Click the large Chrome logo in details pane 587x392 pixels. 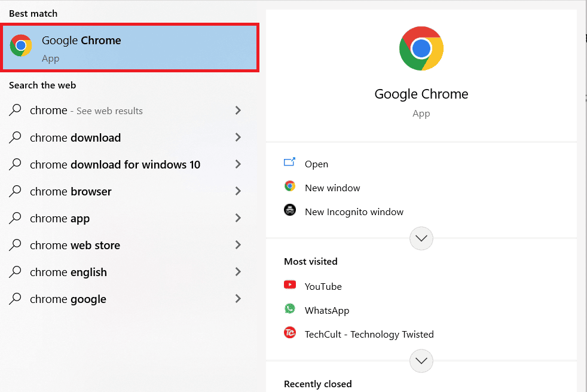(421, 48)
